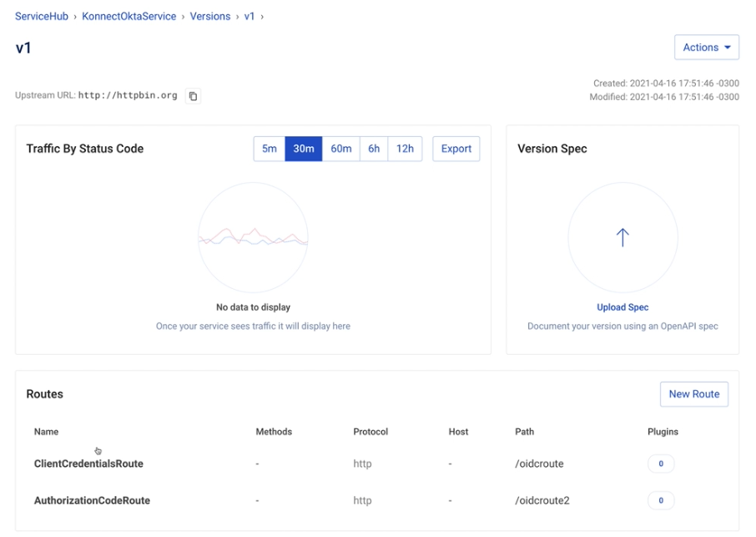Click the v1 breadcrumb link
The height and width of the screenshot is (537, 756).
pos(249,16)
